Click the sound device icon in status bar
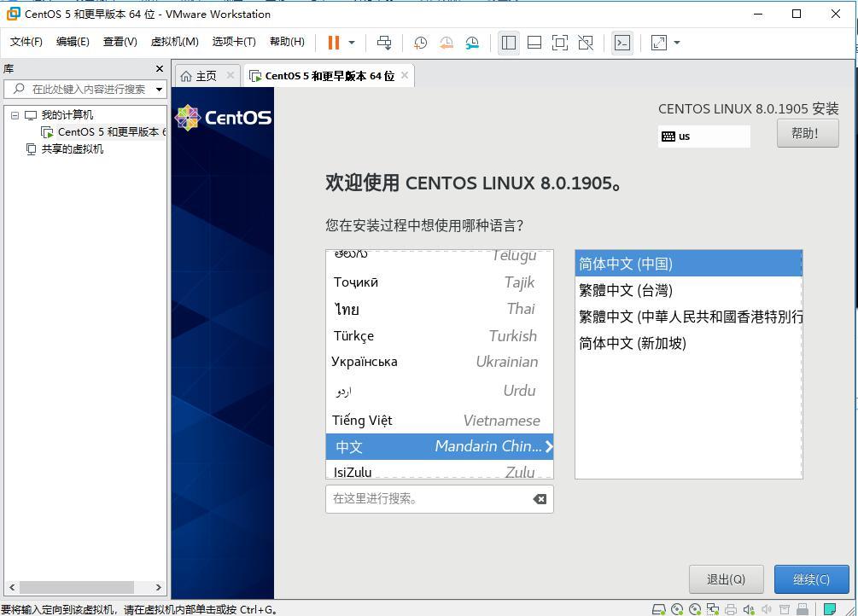The width and height of the screenshot is (858, 616). 749,609
